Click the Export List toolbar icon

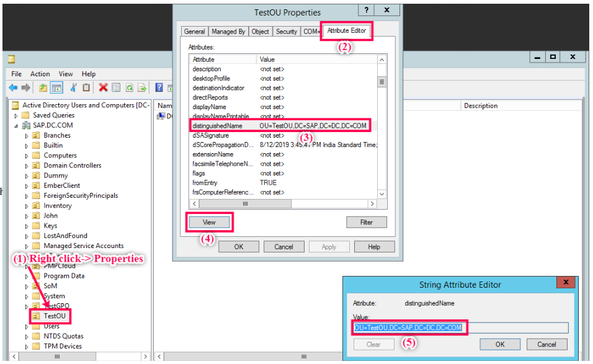point(142,88)
